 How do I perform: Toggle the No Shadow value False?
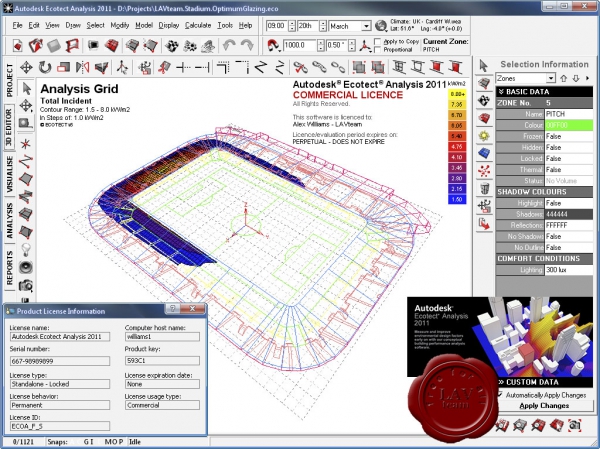coord(568,236)
